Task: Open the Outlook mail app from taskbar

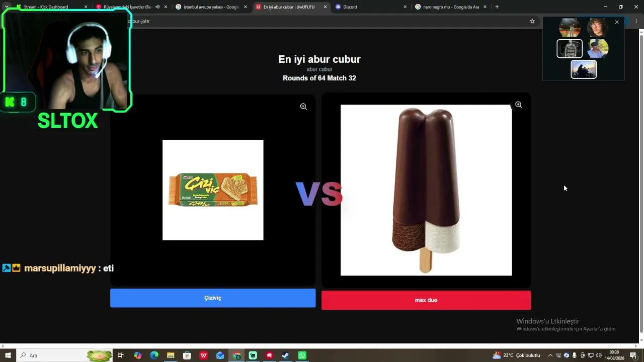Action: 220,355
